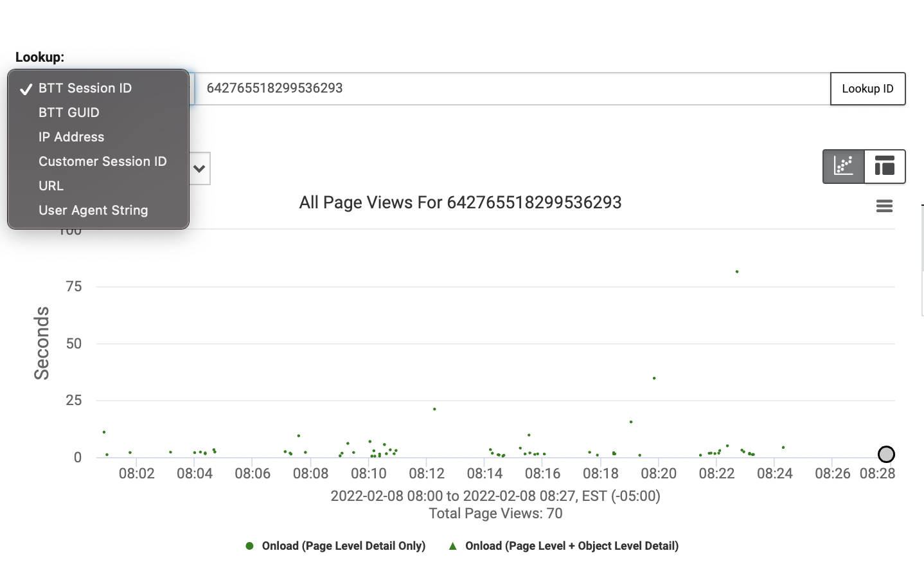Click the circled data point at 08:28
924x571 pixels.
886,455
